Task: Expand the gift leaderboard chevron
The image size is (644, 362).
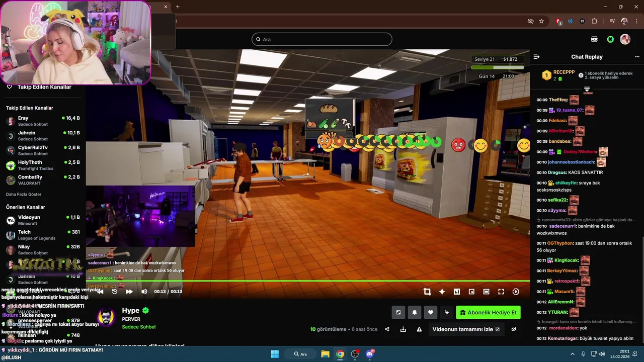Action: click(587, 89)
